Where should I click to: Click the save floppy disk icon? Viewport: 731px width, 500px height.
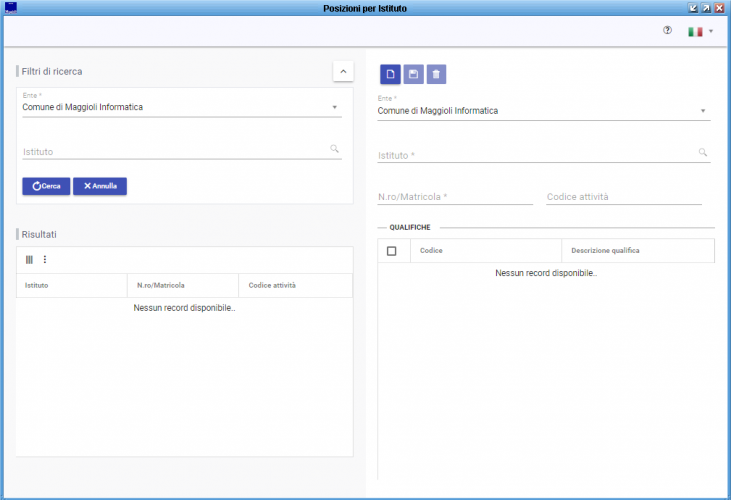(x=413, y=75)
